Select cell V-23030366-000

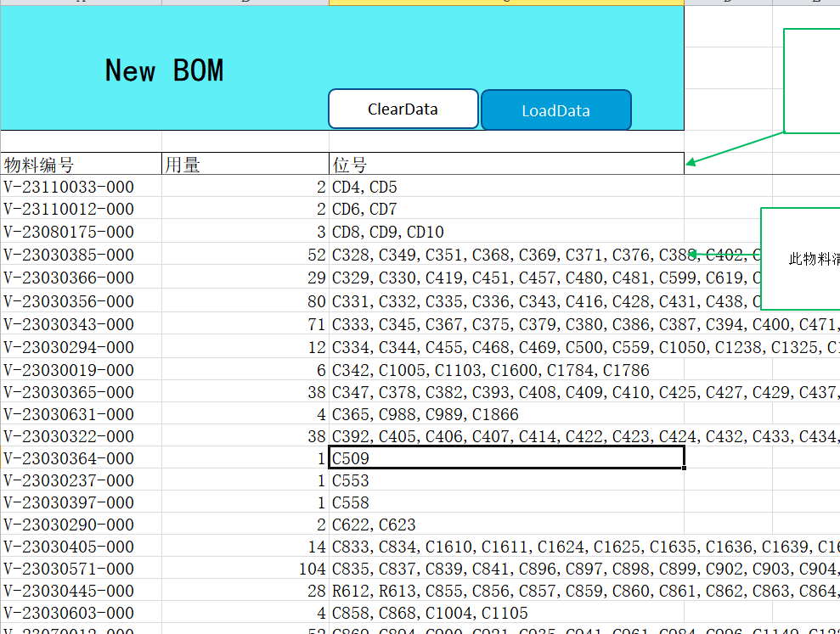[x=81, y=278]
